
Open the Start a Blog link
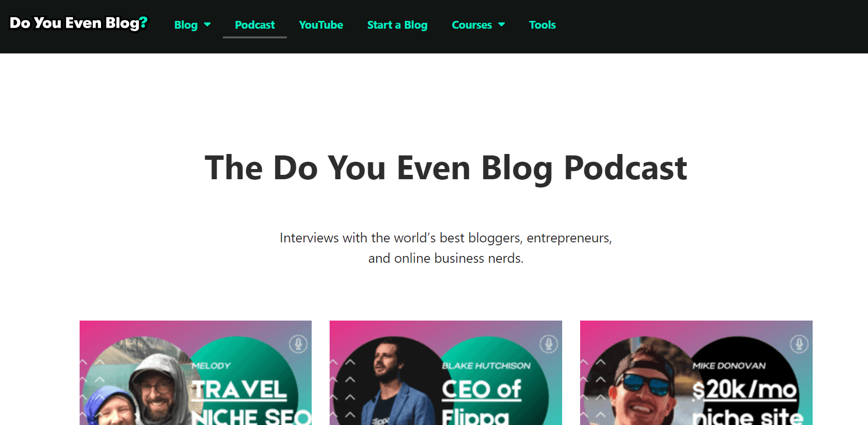click(x=397, y=25)
